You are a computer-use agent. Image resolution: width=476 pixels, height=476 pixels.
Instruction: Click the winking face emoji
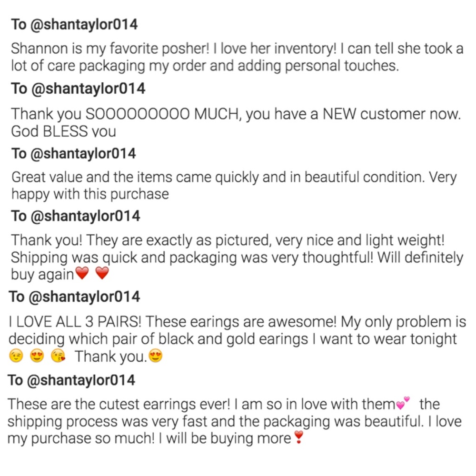pyautogui.click(x=16, y=356)
